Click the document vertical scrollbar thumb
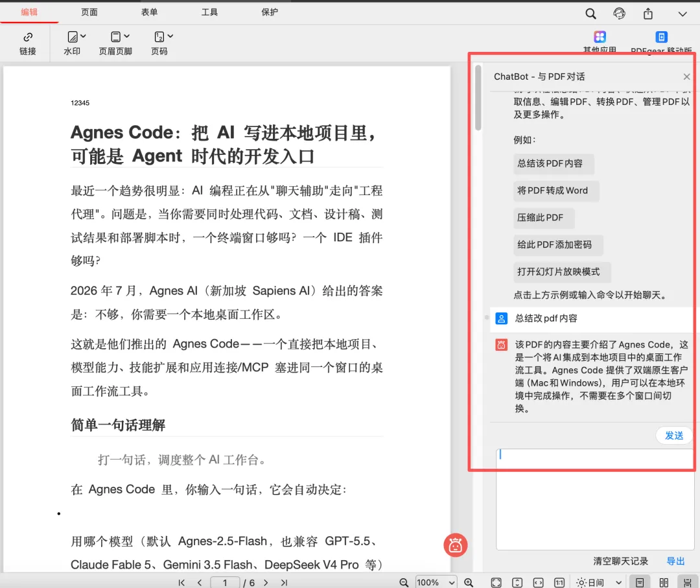The height and width of the screenshot is (588, 700). (478, 98)
